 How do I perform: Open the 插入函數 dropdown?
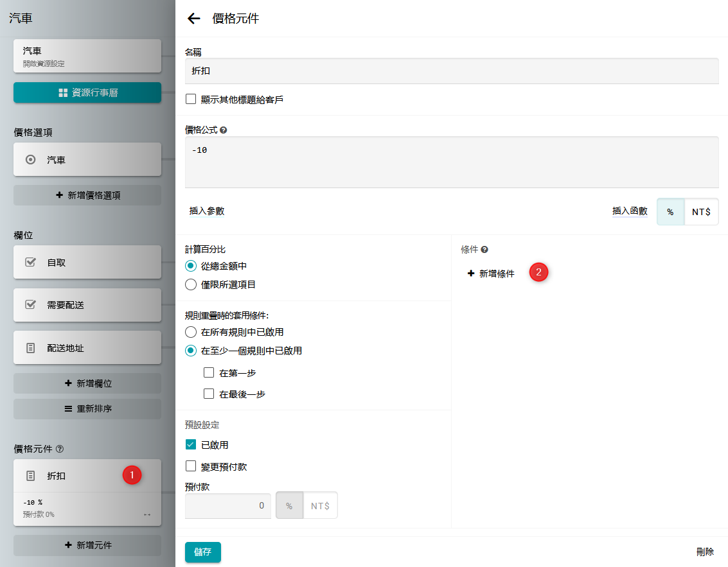pos(630,211)
